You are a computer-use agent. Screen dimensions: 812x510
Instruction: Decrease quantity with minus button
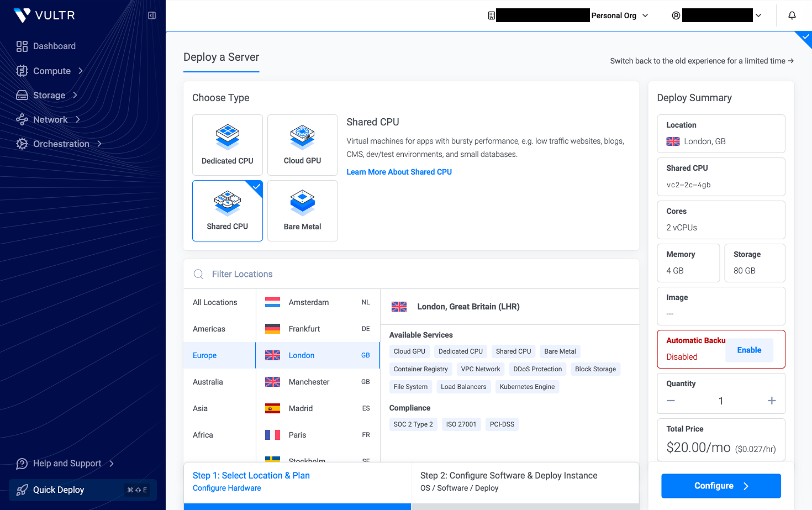tap(671, 401)
